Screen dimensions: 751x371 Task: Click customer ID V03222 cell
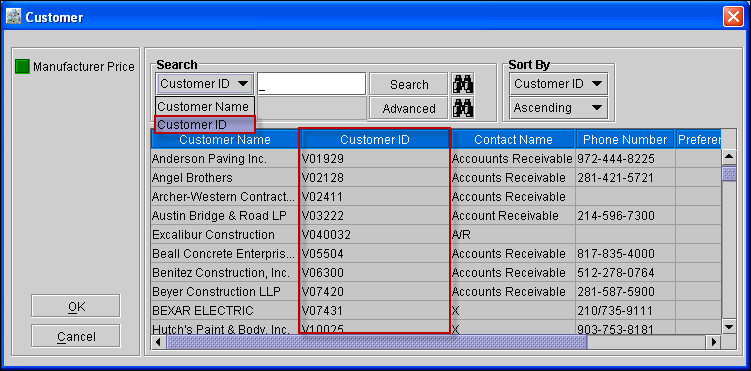(x=375, y=216)
